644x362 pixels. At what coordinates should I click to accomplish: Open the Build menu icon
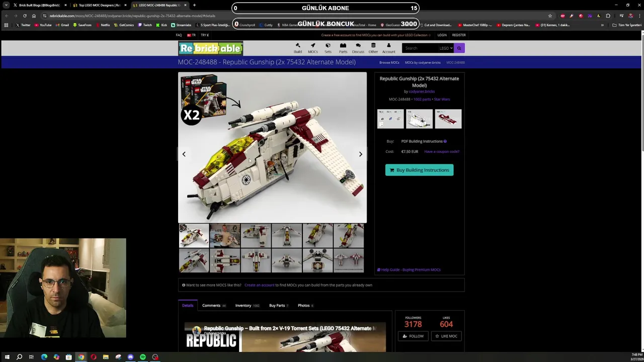[298, 48]
